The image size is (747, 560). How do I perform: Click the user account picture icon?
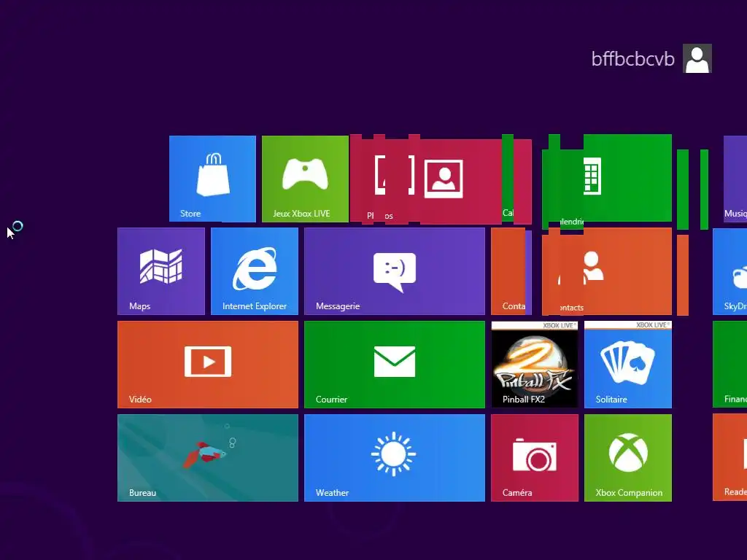[697, 58]
